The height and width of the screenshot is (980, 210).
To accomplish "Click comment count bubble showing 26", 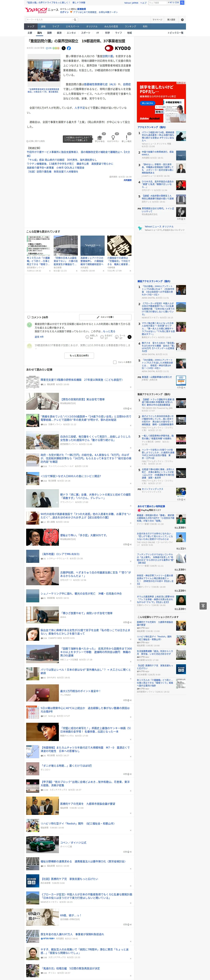I will pyautogui.click(x=49, y=48).
